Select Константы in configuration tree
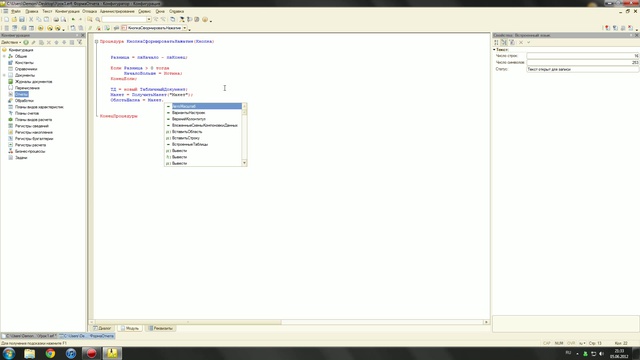 point(24,62)
